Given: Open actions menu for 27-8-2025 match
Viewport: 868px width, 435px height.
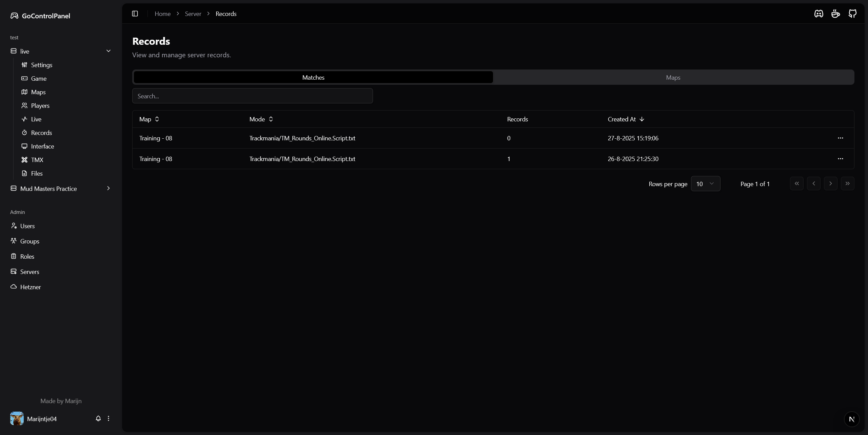Looking at the screenshot, I should tap(840, 138).
